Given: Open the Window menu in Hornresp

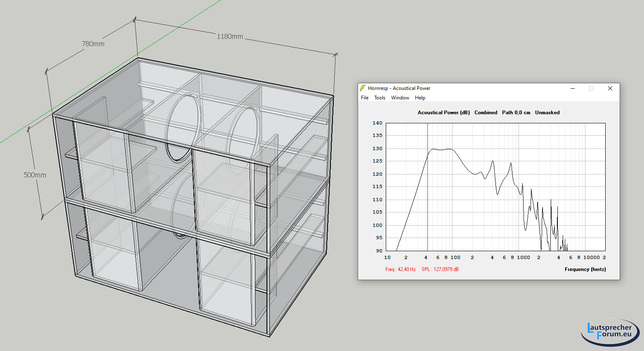Looking at the screenshot, I should pos(400,98).
